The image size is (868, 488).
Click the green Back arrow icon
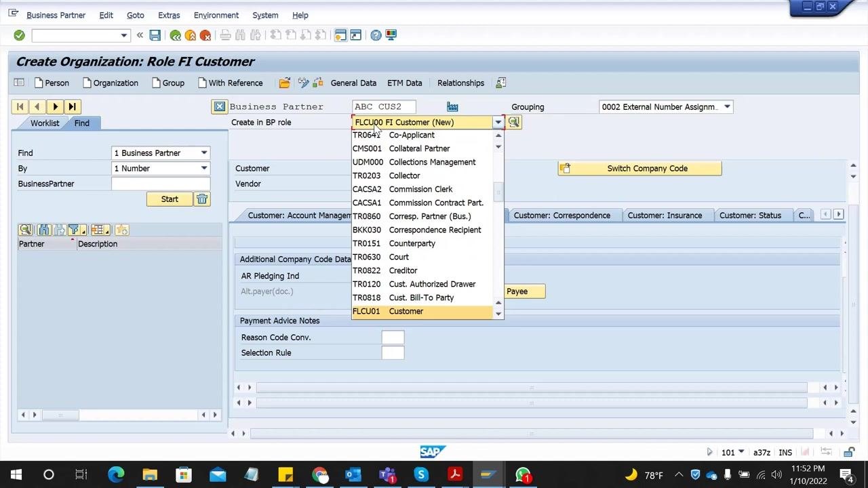pyautogui.click(x=176, y=35)
